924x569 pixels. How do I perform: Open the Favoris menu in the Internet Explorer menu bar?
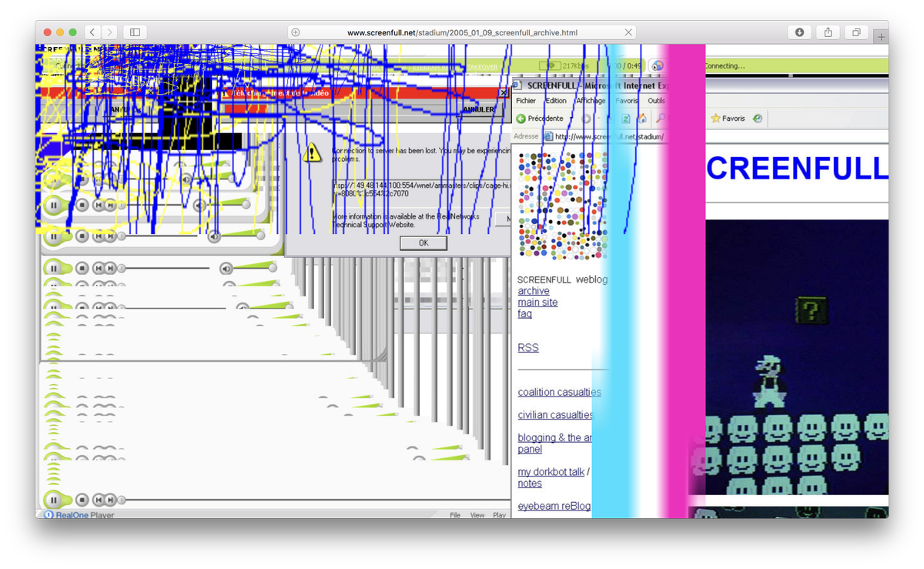pyautogui.click(x=626, y=101)
